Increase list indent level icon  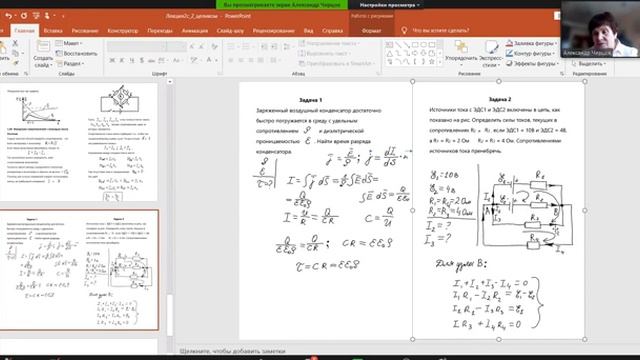(274, 46)
